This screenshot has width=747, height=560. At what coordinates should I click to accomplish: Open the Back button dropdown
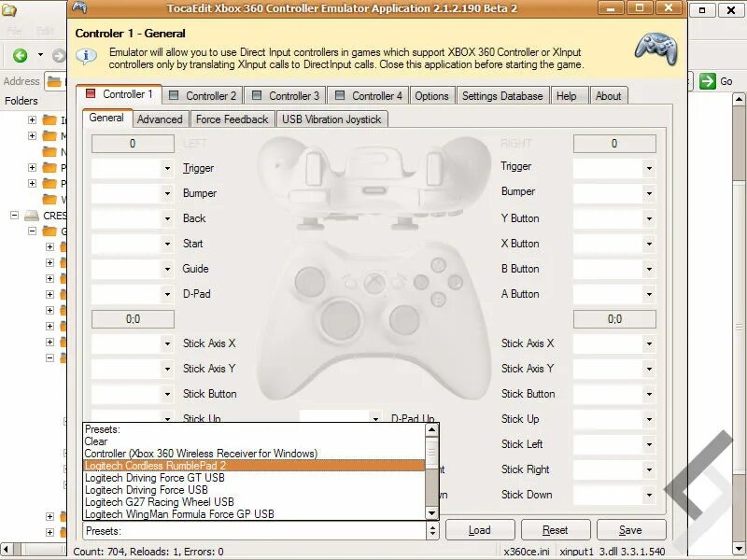coord(167,218)
